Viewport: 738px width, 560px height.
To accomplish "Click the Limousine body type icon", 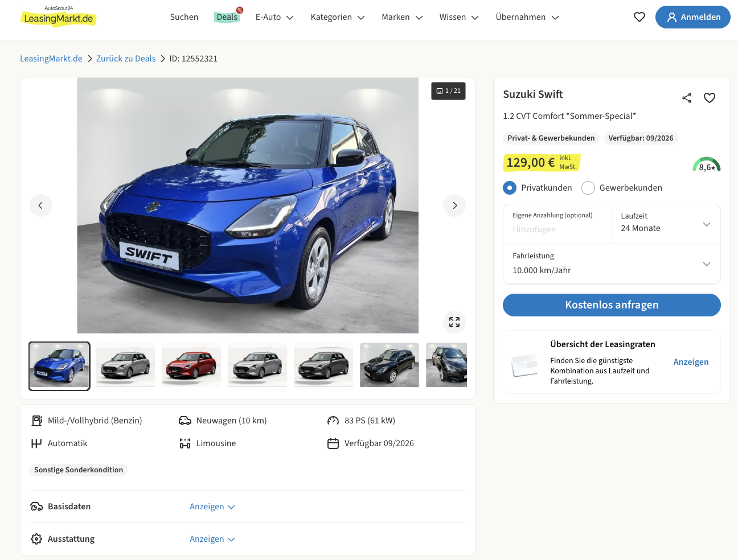I will [185, 443].
